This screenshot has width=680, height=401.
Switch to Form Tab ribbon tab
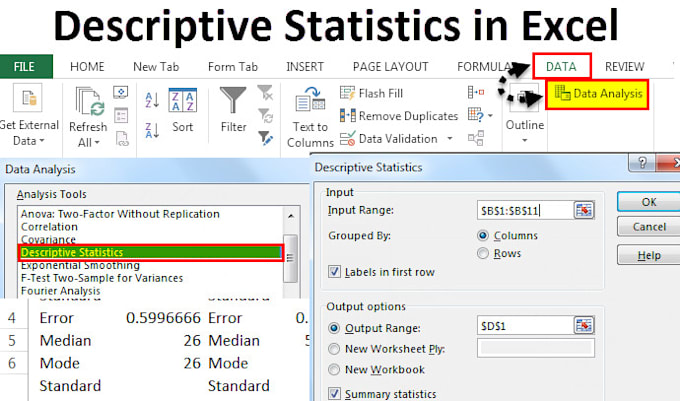tap(233, 67)
